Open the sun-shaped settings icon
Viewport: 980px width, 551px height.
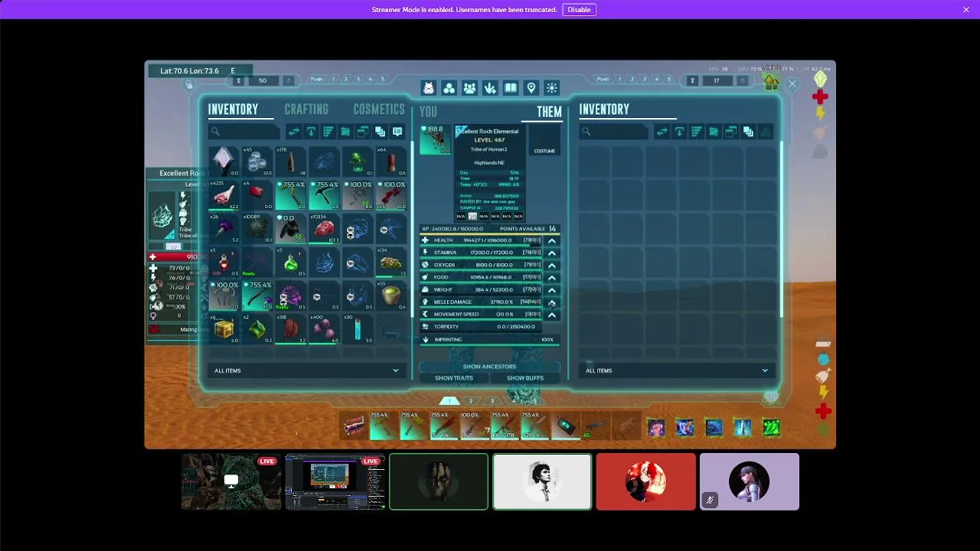coord(552,88)
